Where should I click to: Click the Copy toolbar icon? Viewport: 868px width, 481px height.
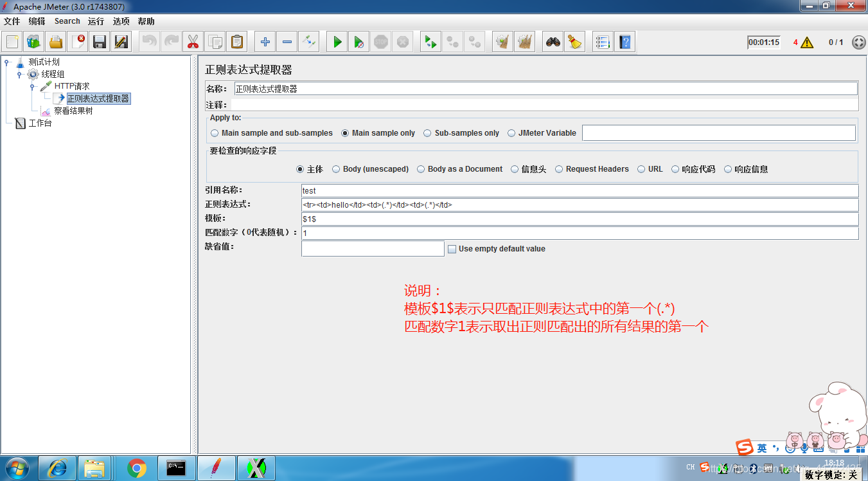click(x=215, y=42)
